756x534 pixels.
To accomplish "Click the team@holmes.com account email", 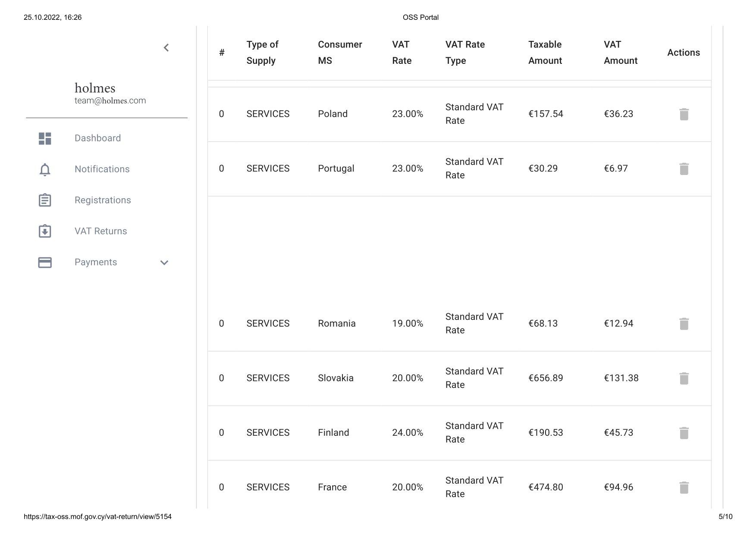I will pos(110,100).
